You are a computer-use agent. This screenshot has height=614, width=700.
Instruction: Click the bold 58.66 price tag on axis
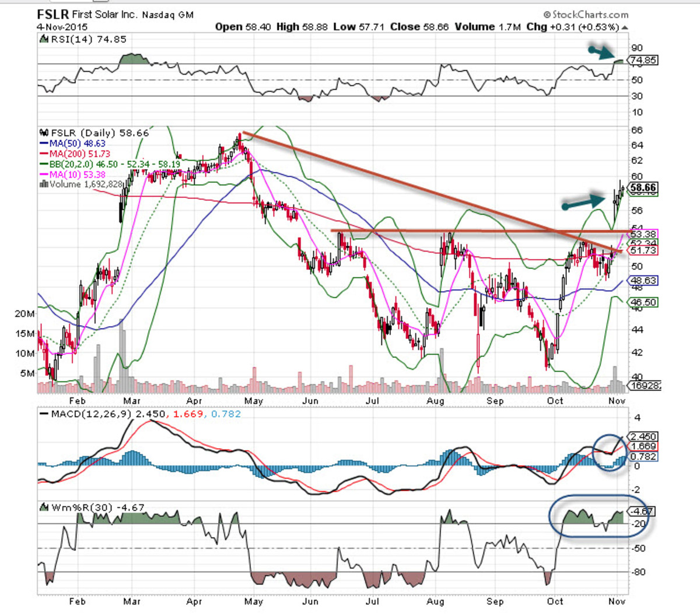point(643,188)
